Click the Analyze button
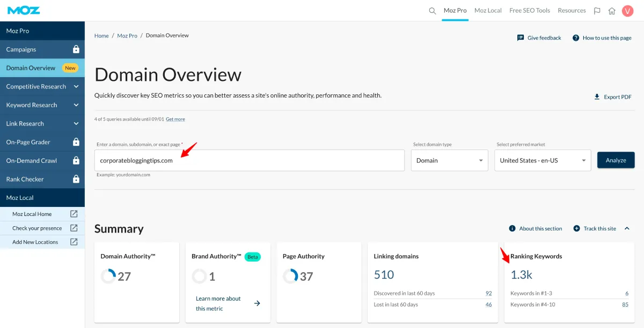 [616, 160]
